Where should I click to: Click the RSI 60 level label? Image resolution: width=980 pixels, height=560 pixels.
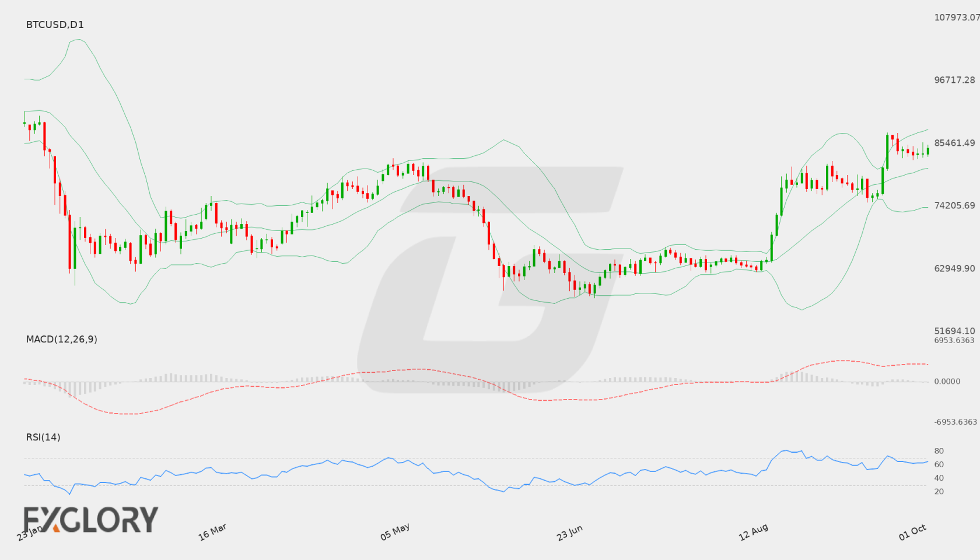(x=939, y=464)
